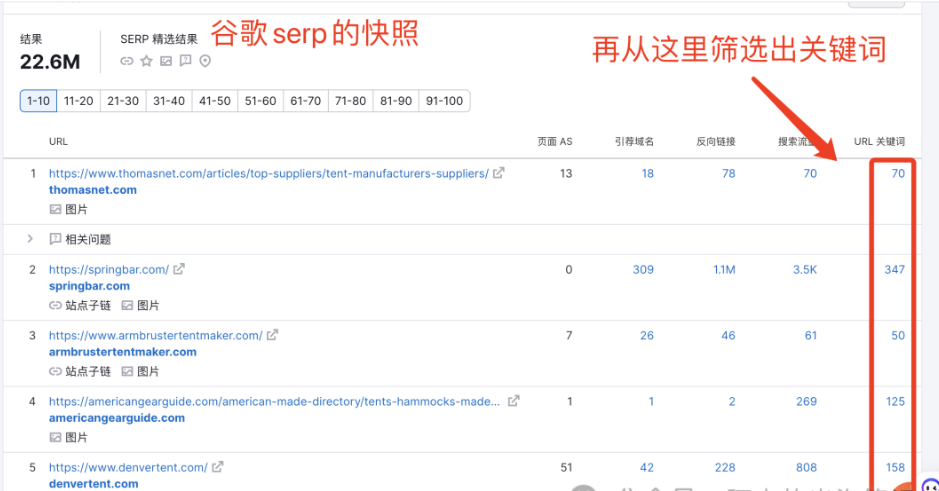Click external link icon beside springbar.com URL
The image size is (939, 491).
point(179,269)
